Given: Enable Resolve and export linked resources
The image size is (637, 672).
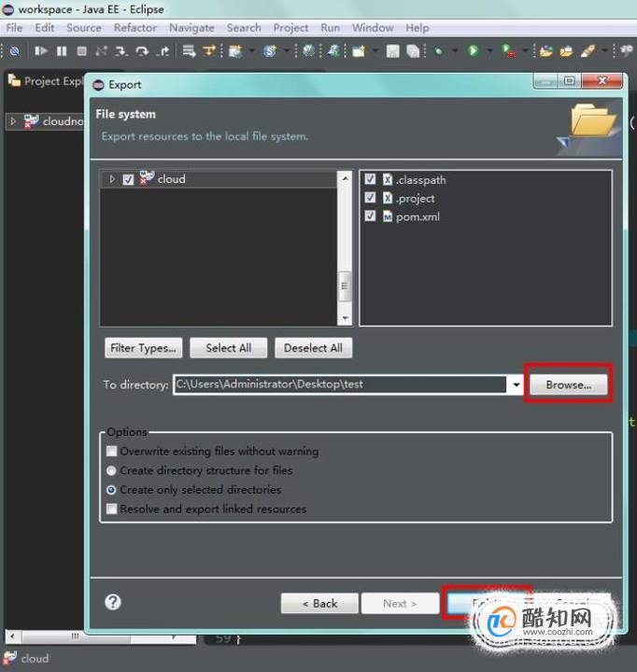Looking at the screenshot, I should 111,509.
